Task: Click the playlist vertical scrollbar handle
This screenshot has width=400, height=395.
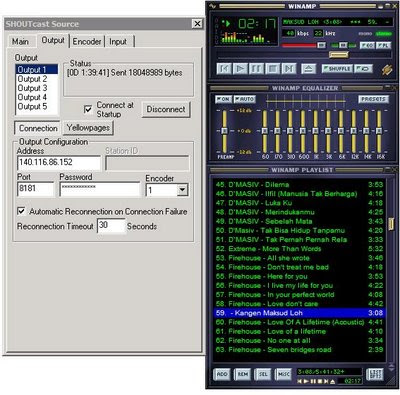Action: [x=391, y=224]
